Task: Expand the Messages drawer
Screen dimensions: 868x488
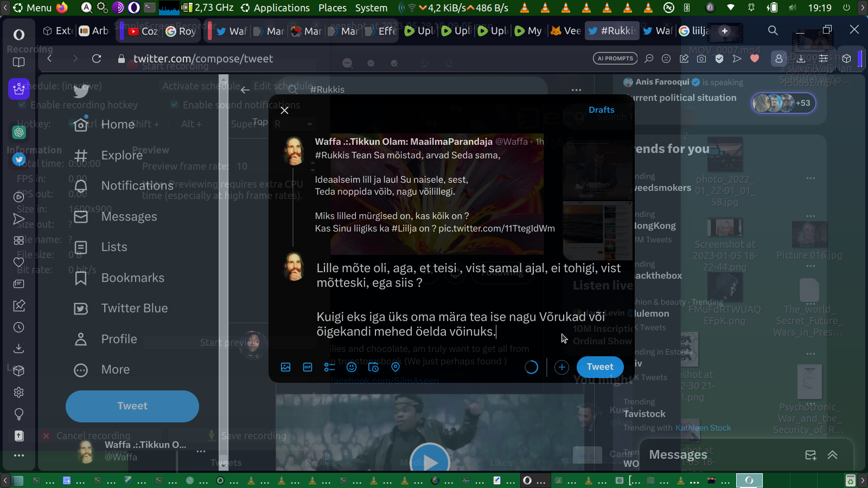Action: tap(833, 455)
